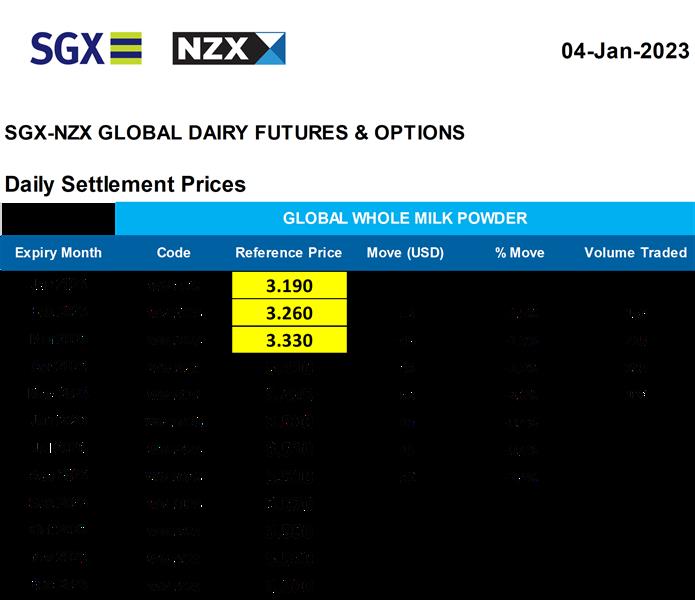Select the 3.190 reference price cell

pyautogui.click(x=289, y=286)
